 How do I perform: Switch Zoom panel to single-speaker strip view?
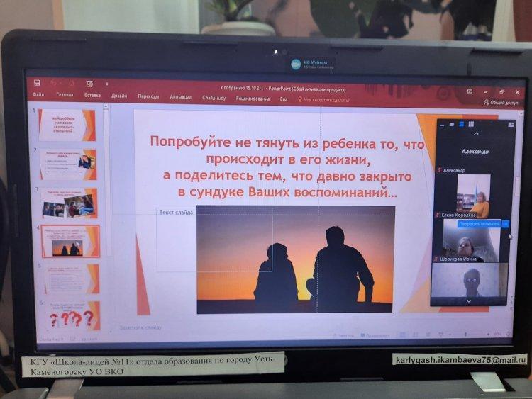(x=452, y=125)
